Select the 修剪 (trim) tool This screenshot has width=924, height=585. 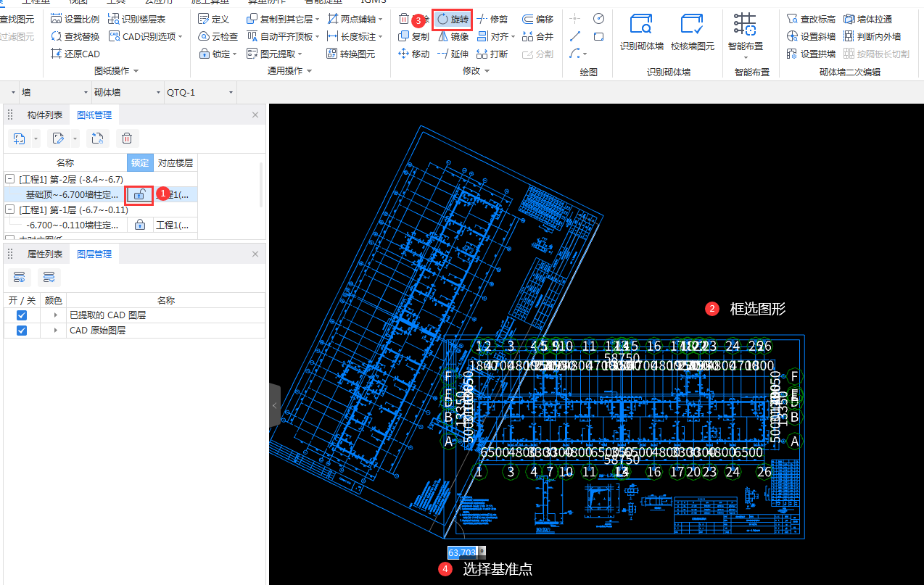(x=492, y=20)
